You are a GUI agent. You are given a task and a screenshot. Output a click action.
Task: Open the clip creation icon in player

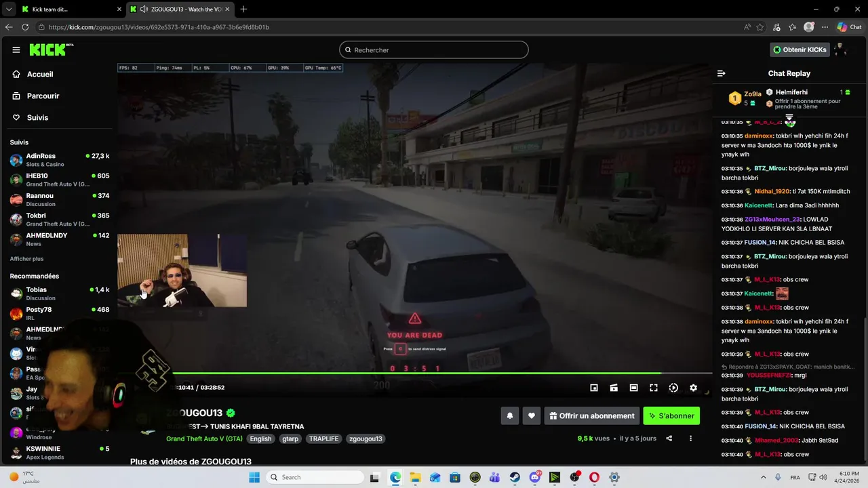click(x=614, y=388)
